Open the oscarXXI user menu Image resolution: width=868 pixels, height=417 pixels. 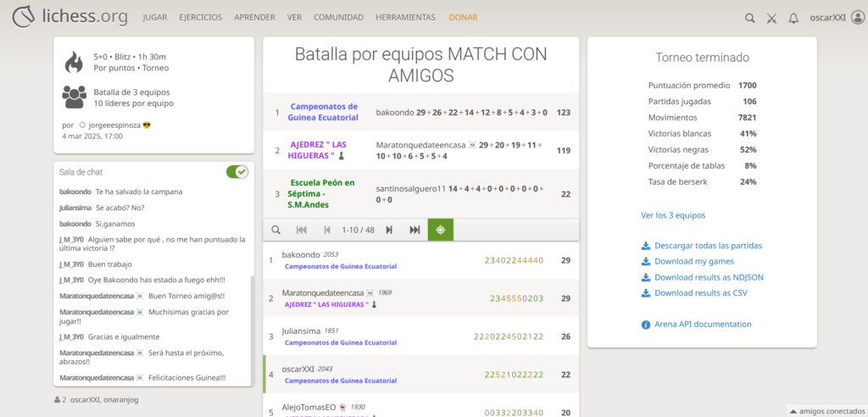tap(835, 18)
